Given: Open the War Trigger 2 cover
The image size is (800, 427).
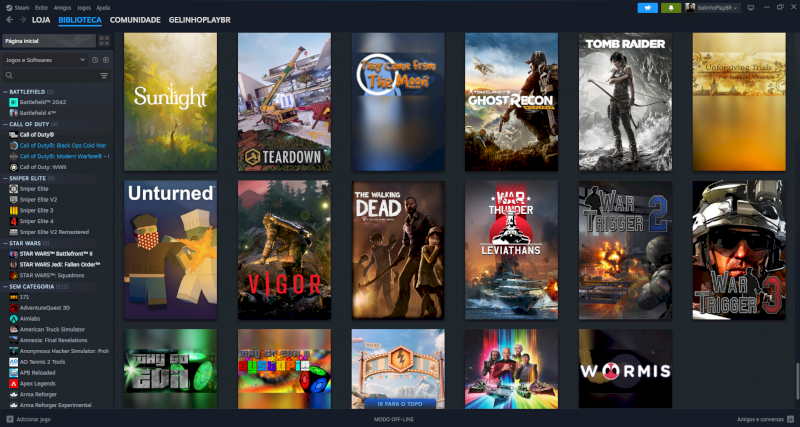Looking at the screenshot, I should pyautogui.click(x=625, y=250).
